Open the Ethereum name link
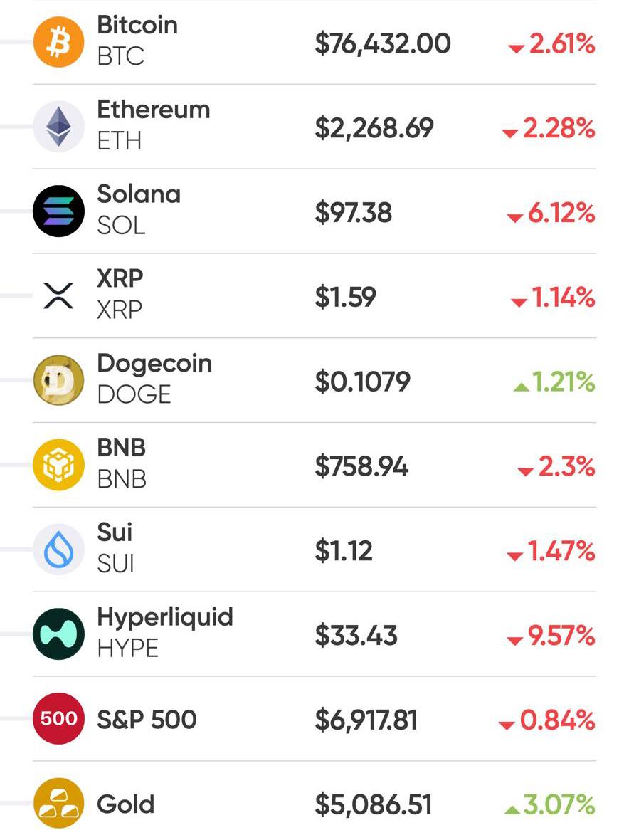629x840 pixels. (x=154, y=110)
